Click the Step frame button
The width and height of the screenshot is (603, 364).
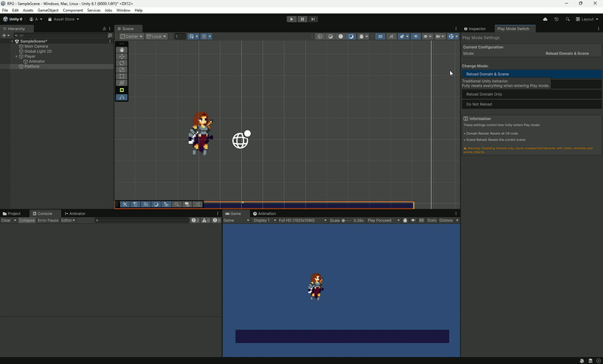click(x=313, y=19)
